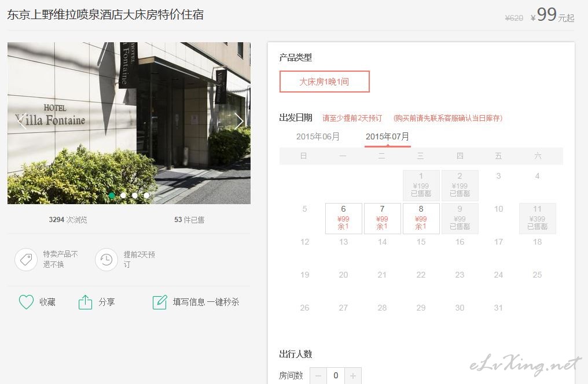Image resolution: width=588 pixels, height=384 pixels.
Task: Show previous hotel photo with left arrow
Action: pos(21,121)
